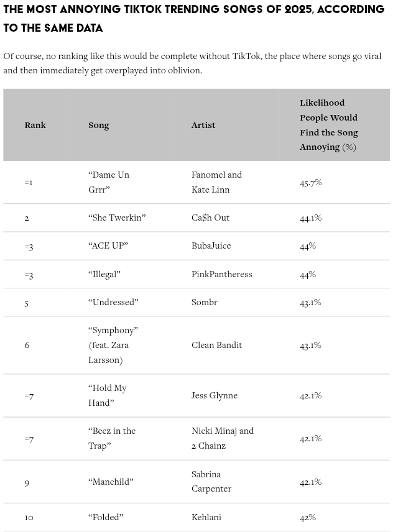Click the Artist column header
This screenshot has height=532, width=393.
point(203,125)
